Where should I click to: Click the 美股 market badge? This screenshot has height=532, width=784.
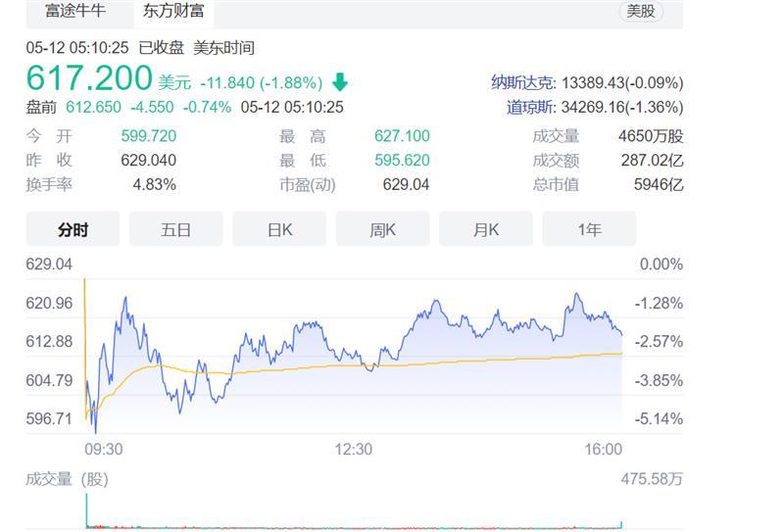click(641, 12)
